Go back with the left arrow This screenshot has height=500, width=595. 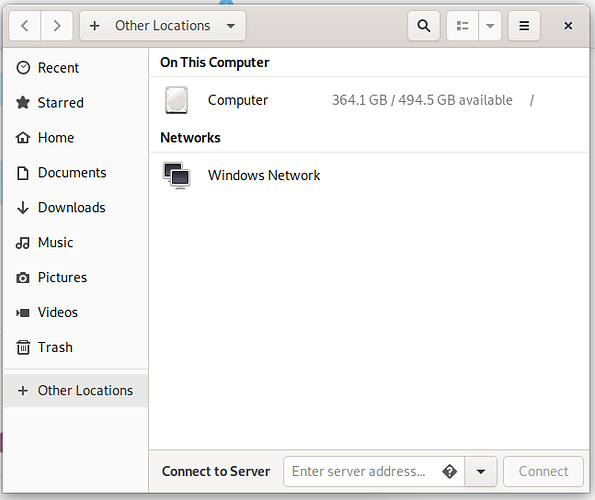(x=25, y=26)
